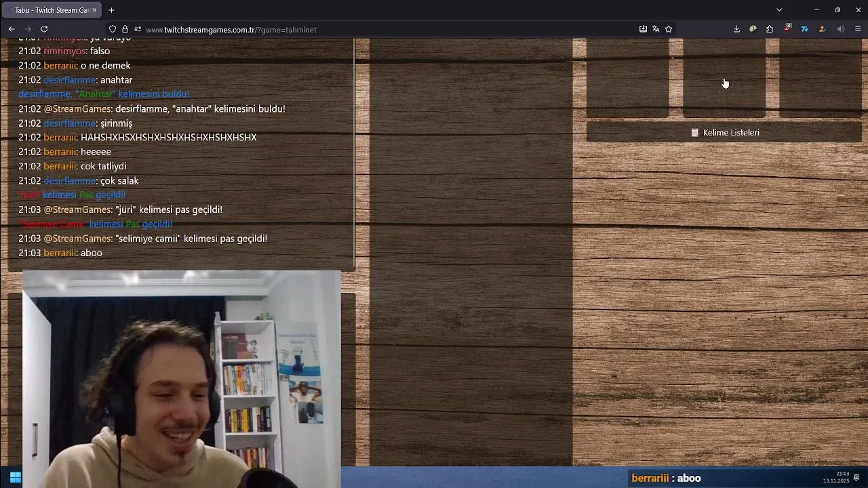Click username berrariii in the 'aboo' message

tap(60, 253)
